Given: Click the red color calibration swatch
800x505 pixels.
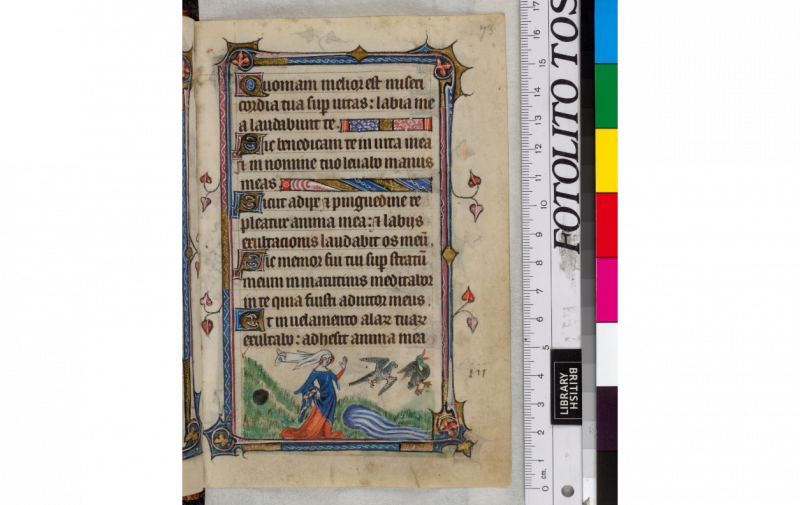Looking at the screenshot, I should [606, 224].
